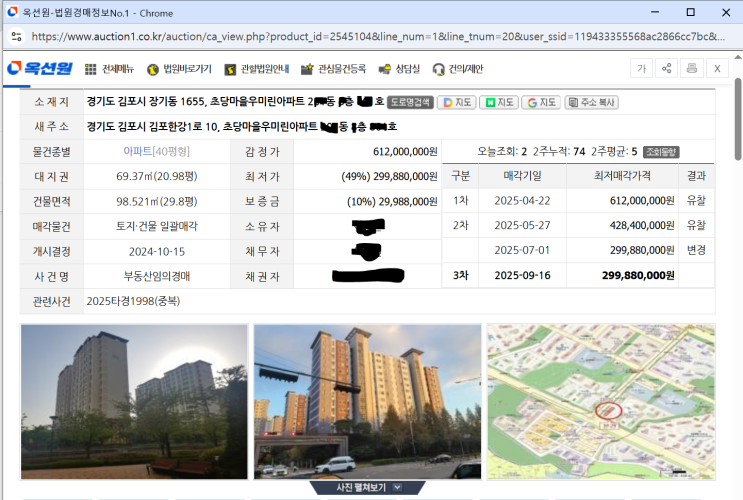Open 건의/제안 suggestion page

(x=459, y=69)
